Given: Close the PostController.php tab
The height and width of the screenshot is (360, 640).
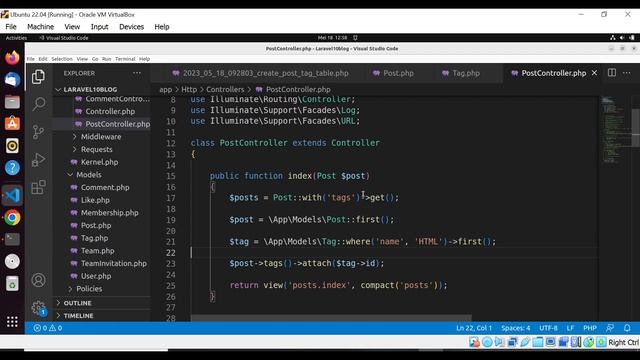Looking at the screenshot, I should [594, 73].
